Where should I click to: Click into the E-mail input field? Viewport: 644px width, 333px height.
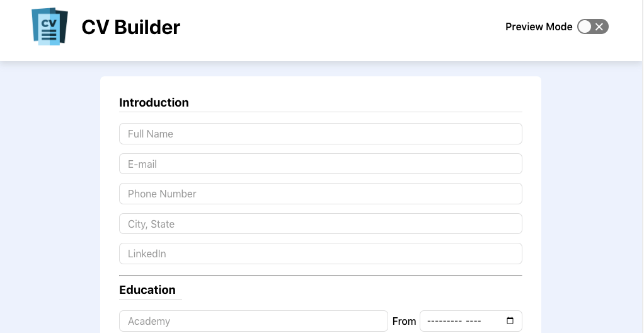tap(320, 163)
